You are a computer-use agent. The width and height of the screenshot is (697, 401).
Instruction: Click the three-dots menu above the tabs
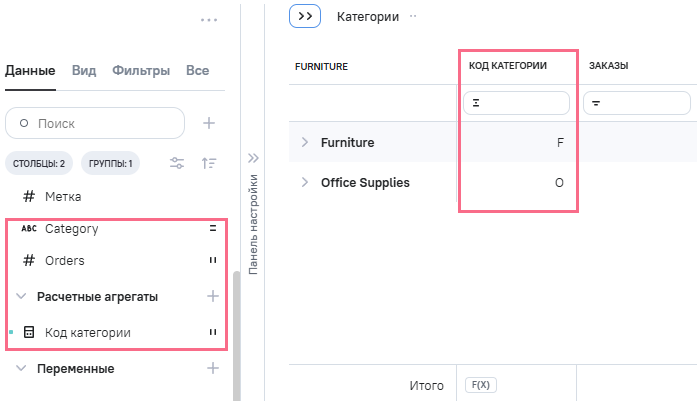tap(208, 20)
